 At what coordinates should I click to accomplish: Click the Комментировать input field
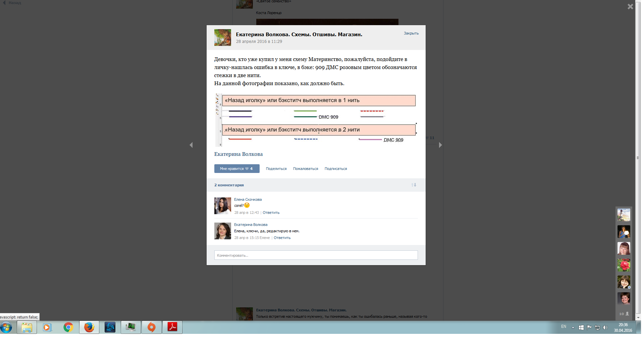pos(316,255)
